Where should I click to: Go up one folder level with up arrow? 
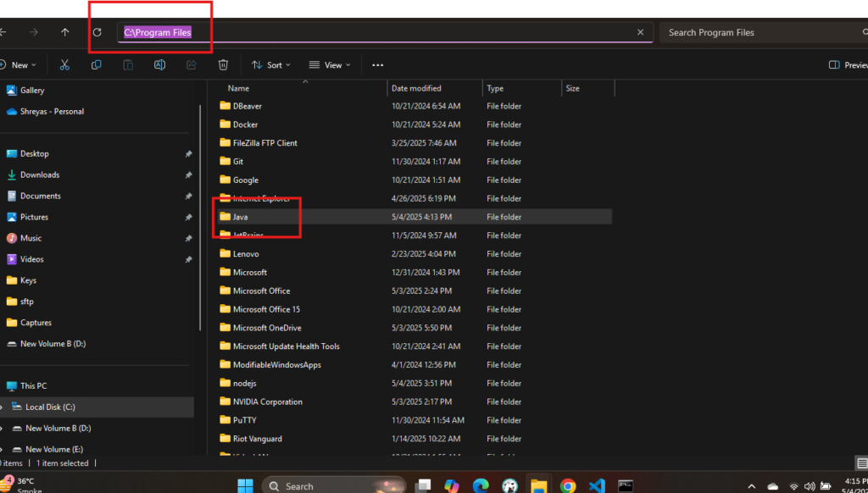65,32
